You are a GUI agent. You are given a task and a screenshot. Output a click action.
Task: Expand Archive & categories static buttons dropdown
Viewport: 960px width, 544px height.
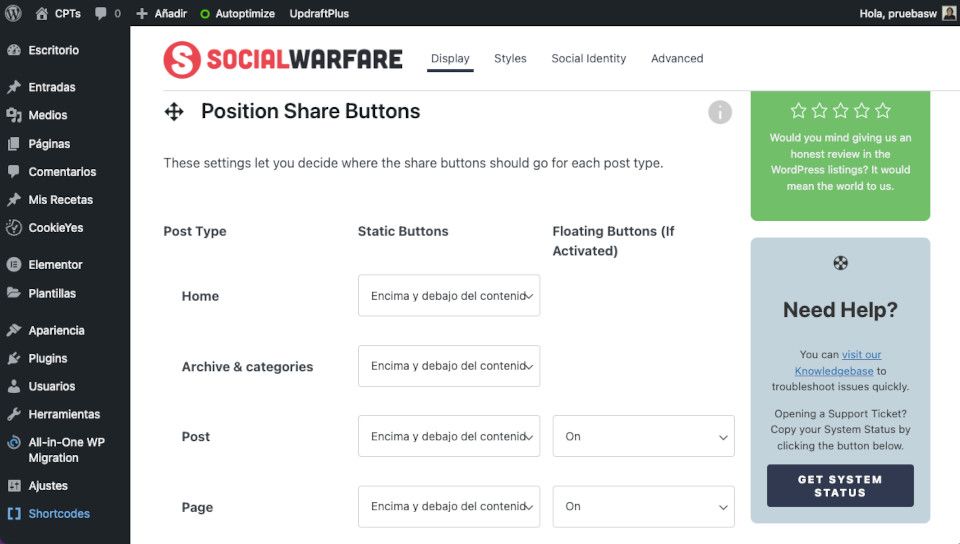[449, 366]
